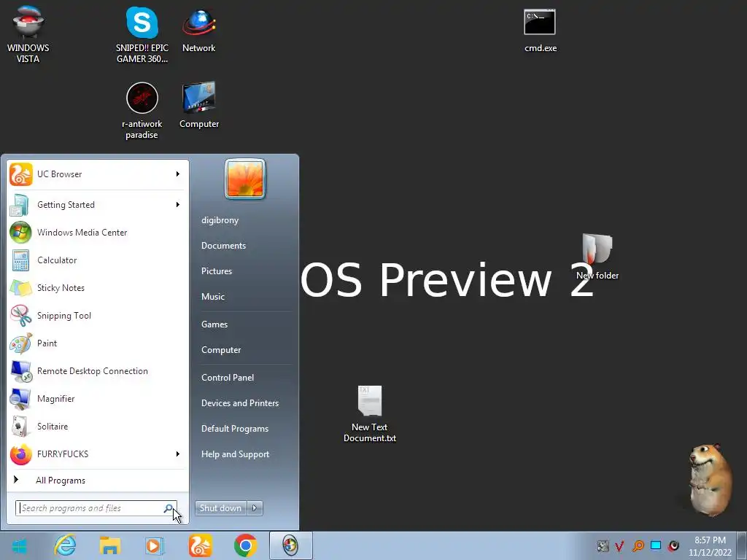747x560 pixels.
Task: Click the search magnifier icon in Start menu
Action: [x=169, y=508]
